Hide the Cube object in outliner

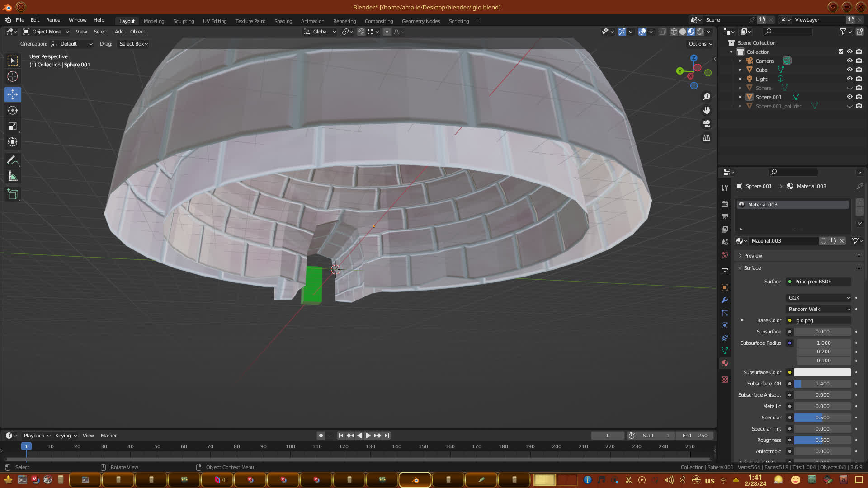[849, 70]
